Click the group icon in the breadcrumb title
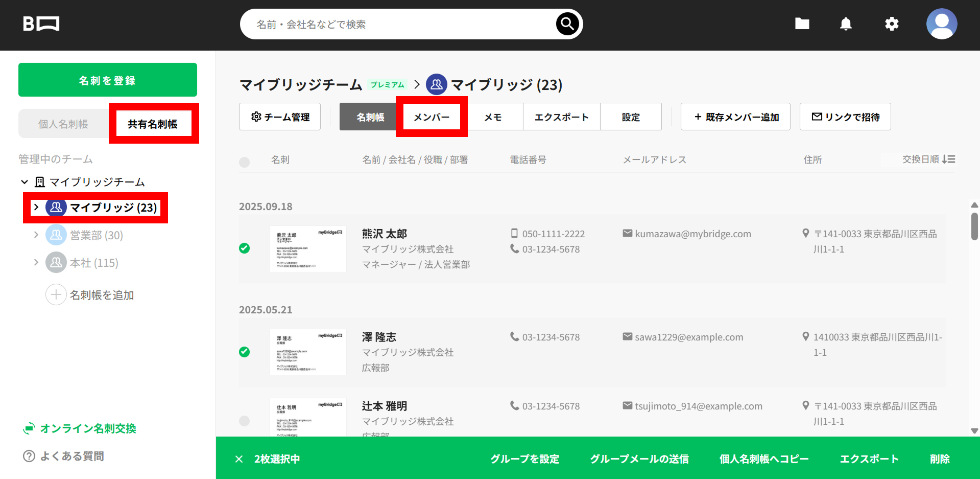 [x=437, y=84]
